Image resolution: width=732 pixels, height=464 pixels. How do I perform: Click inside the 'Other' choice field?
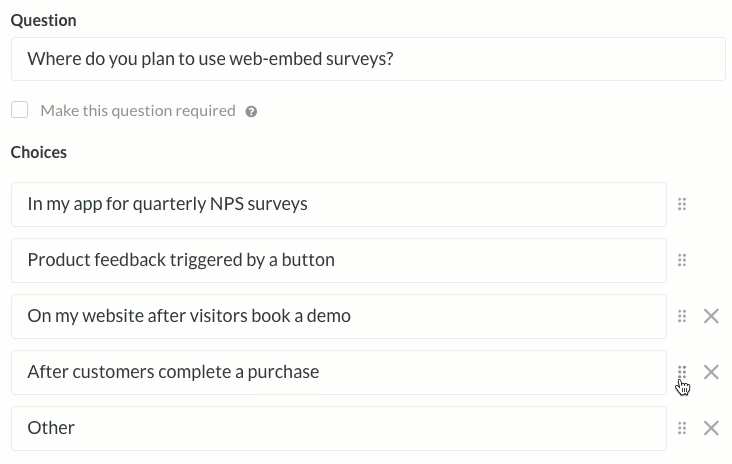[x=339, y=429]
